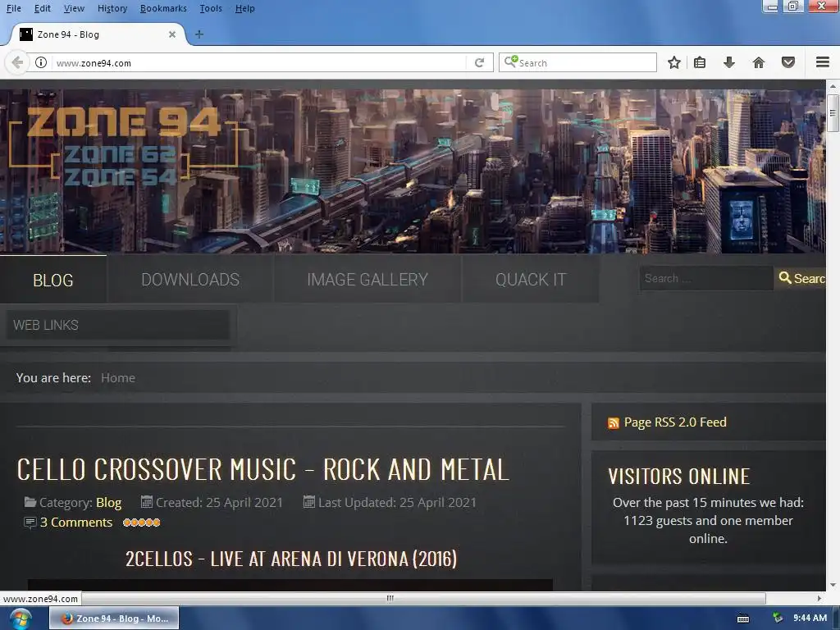This screenshot has width=840, height=630.
Task: Click in the website Search text box
Action: point(706,279)
